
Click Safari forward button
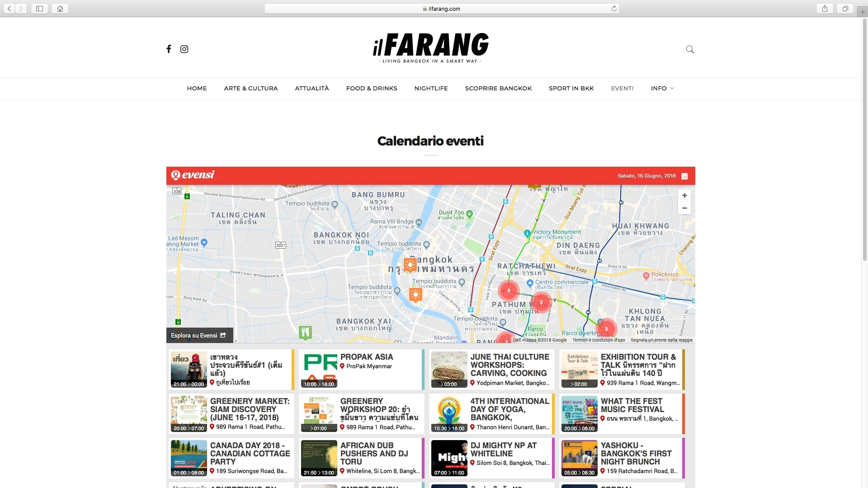(21, 9)
